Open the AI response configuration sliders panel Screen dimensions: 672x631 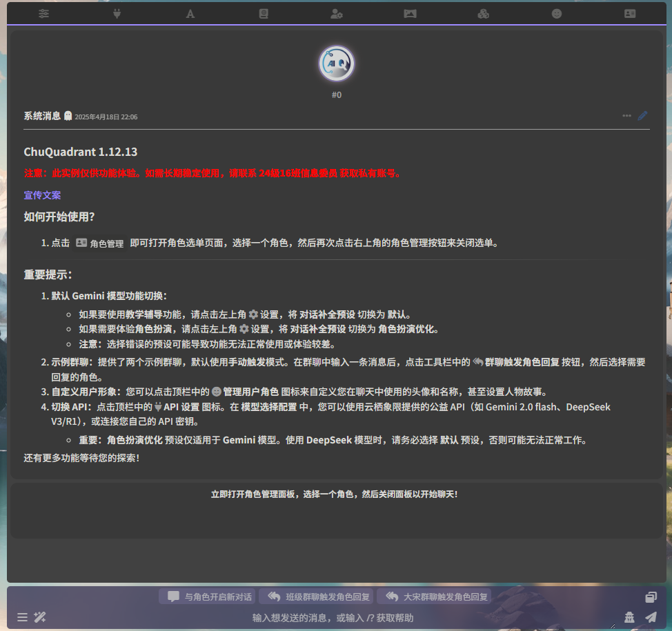(x=43, y=14)
